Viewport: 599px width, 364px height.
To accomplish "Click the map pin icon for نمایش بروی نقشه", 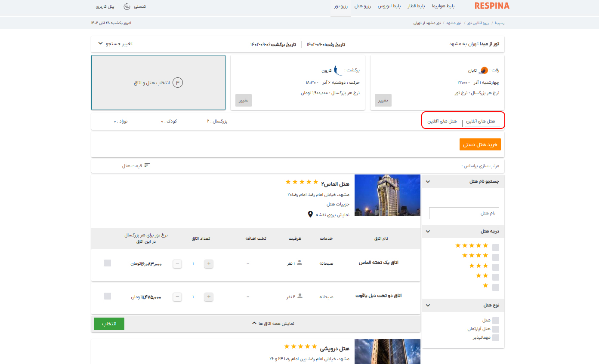I will 310,214.
